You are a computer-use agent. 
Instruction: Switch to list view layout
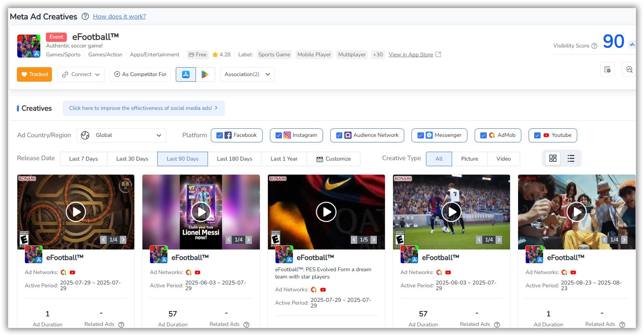[x=571, y=159]
